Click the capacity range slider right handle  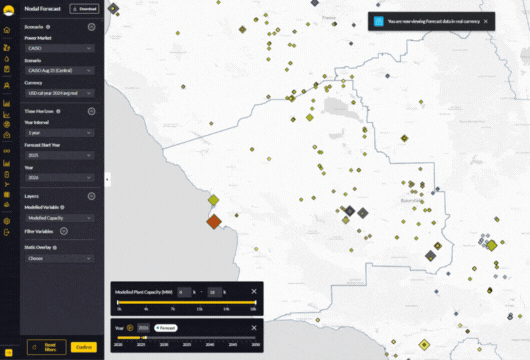click(x=256, y=302)
